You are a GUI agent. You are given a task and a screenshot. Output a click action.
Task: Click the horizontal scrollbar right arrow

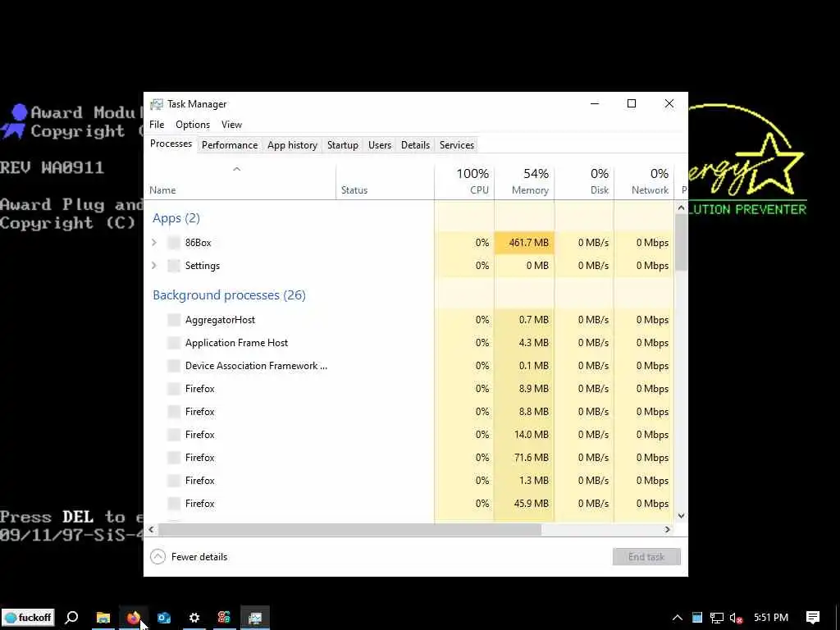click(x=667, y=530)
